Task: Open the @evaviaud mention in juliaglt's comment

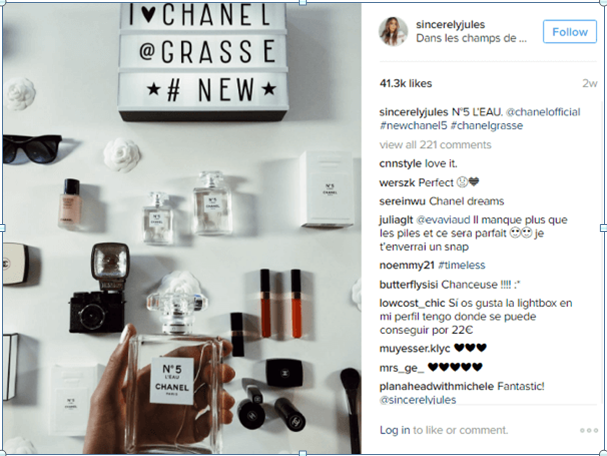Action: point(443,220)
